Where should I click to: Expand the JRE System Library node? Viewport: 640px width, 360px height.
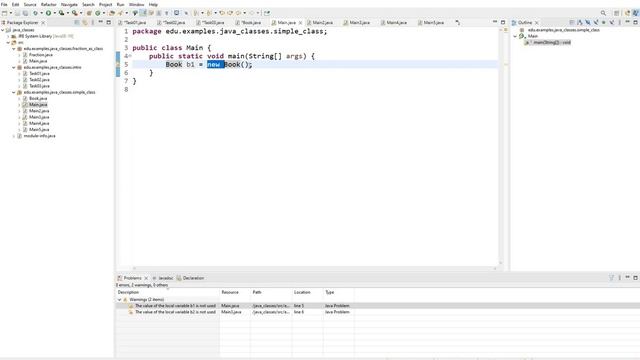[8, 36]
